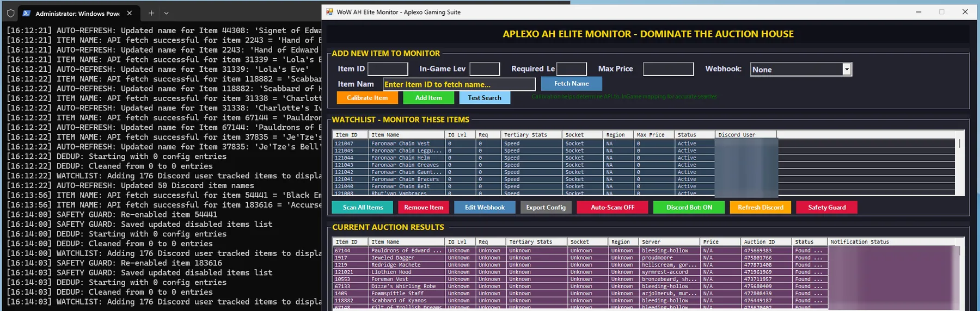Screen dimensions: 980x311
Task: Close the Administrator Windows PowerShell tab
Action: click(129, 13)
